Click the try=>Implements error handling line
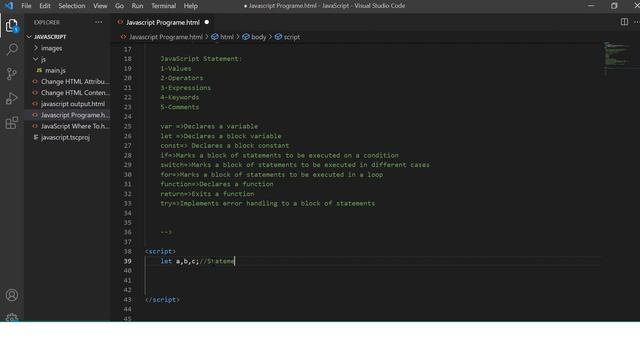The width and height of the screenshot is (640, 360). (267, 203)
